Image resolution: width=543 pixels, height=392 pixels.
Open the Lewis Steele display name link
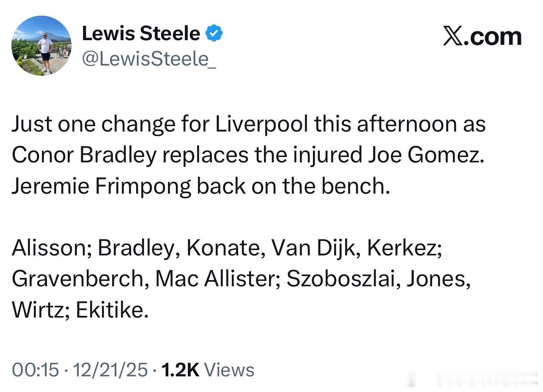(x=140, y=33)
